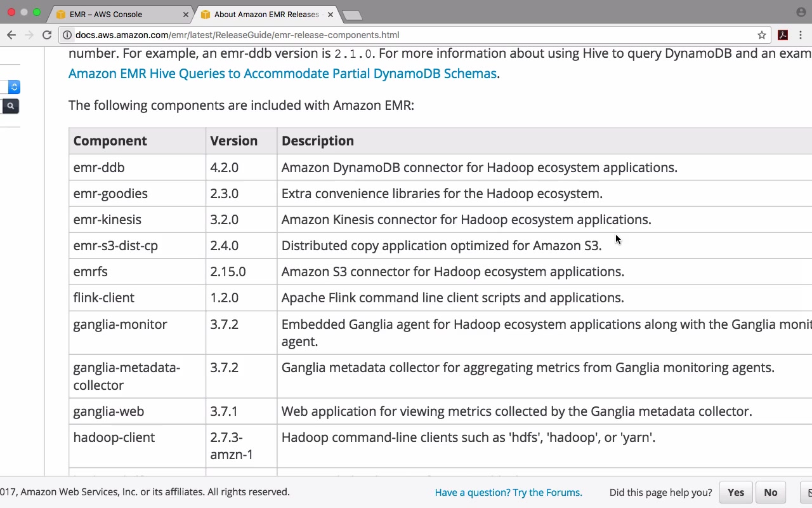Open a new browser tab

coord(351,15)
